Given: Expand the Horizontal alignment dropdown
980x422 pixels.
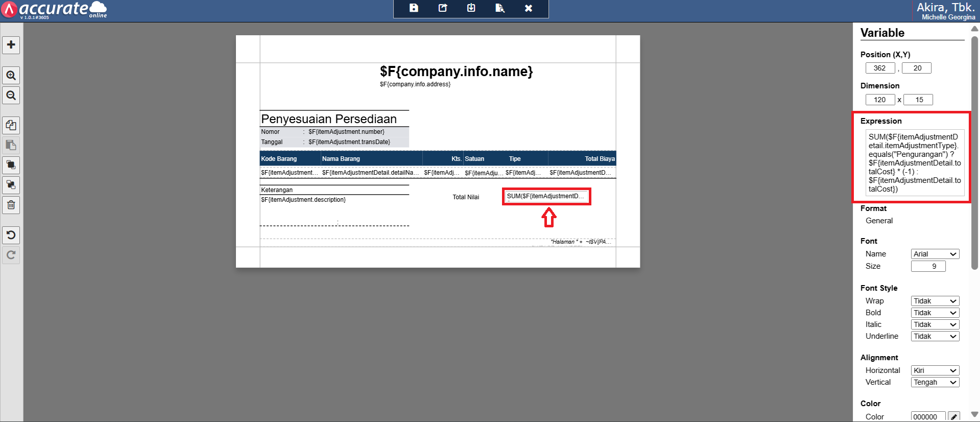Looking at the screenshot, I should coord(935,370).
